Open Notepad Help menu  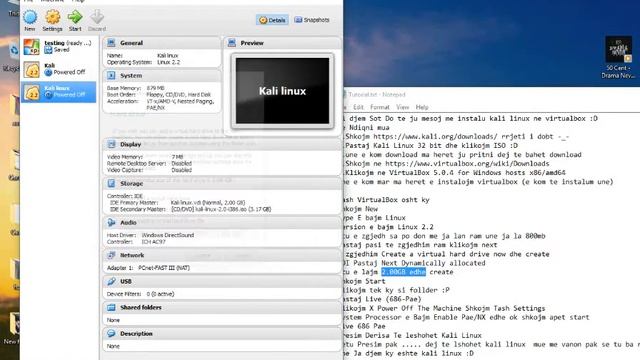422,107
